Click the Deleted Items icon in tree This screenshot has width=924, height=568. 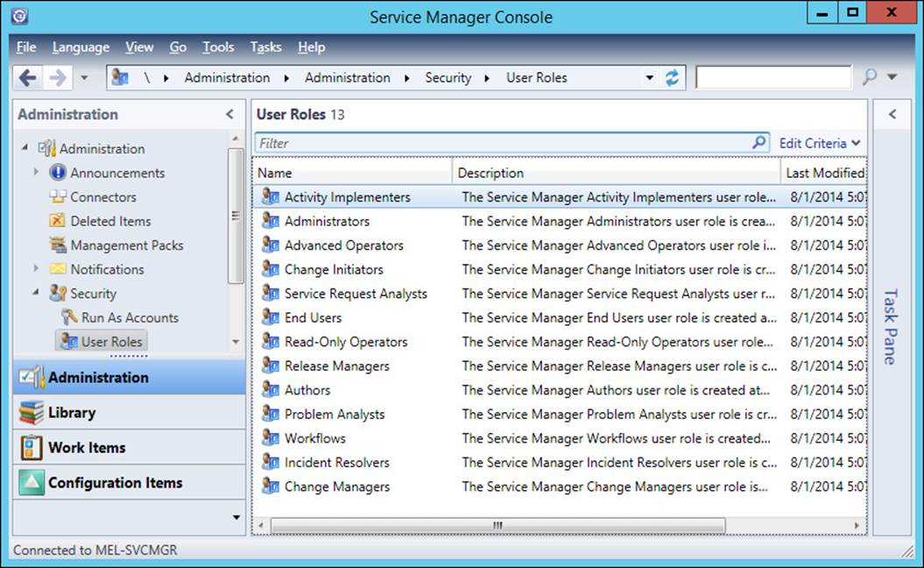click(57, 221)
